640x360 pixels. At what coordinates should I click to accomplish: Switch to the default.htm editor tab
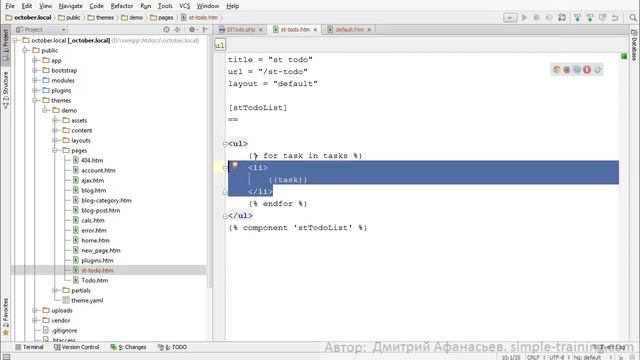point(349,29)
